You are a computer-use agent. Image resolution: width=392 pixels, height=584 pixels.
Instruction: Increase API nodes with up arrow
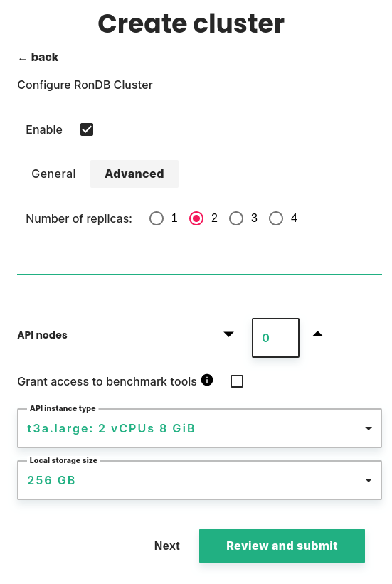click(317, 334)
